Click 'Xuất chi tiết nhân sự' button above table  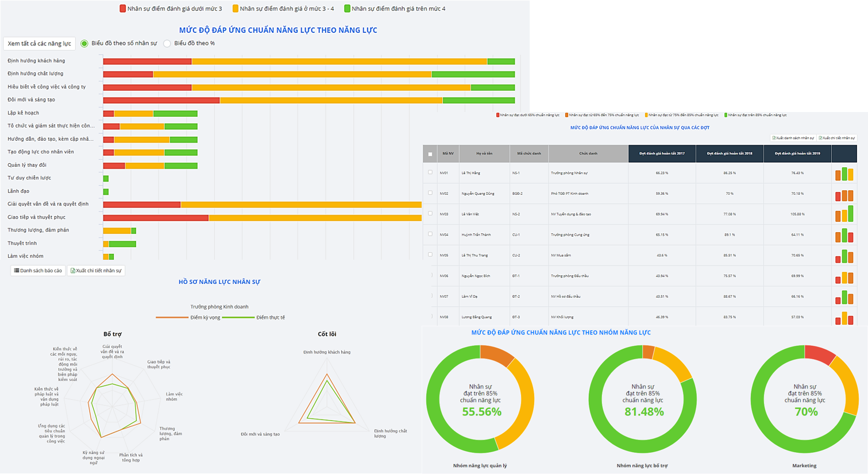coord(837,138)
